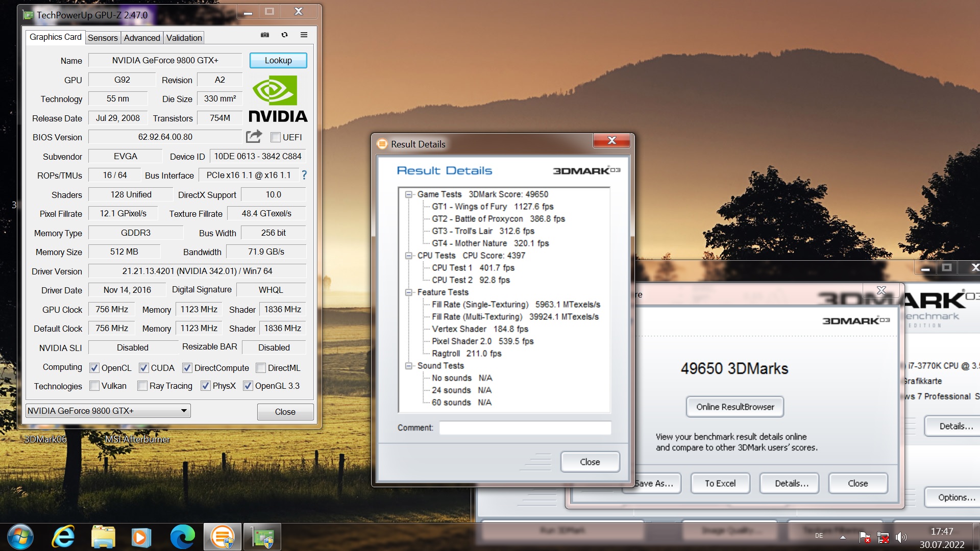This screenshot has height=551, width=980.
Task: Click the GPU-Z screenshot camera icon
Action: pyautogui.click(x=265, y=35)
